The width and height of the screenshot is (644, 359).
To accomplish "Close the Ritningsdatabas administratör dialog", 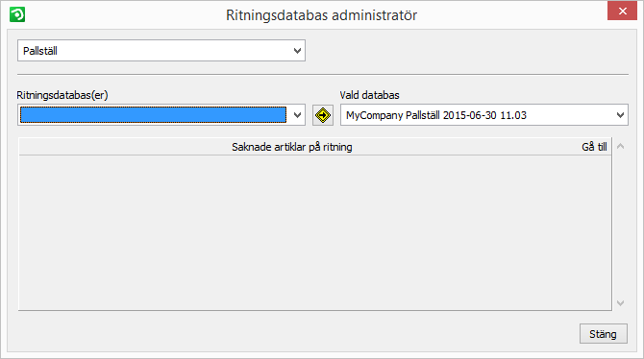I will (622, 11).
